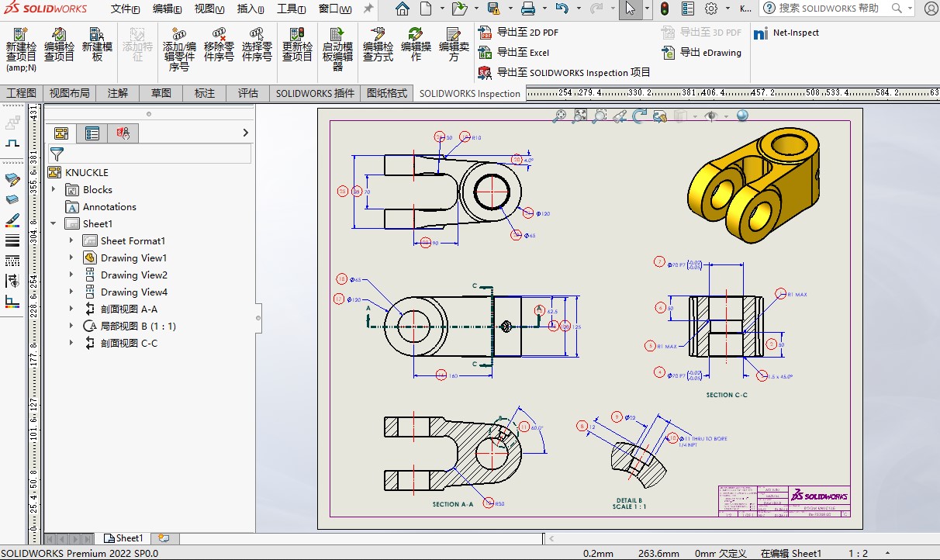Click 新建检查项目 (New Inspection Project) icon
The width and height of the screenshot is (940, 560).
coord(21,34)
